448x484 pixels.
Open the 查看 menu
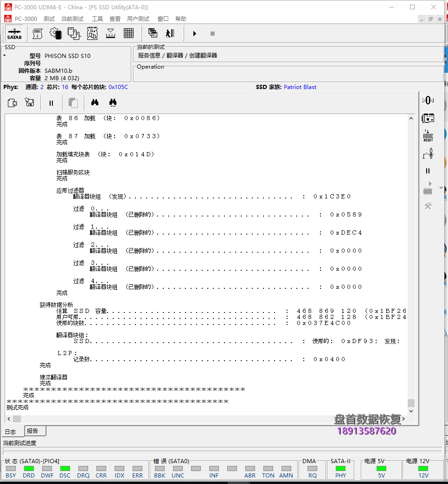[x=115, y=19]
